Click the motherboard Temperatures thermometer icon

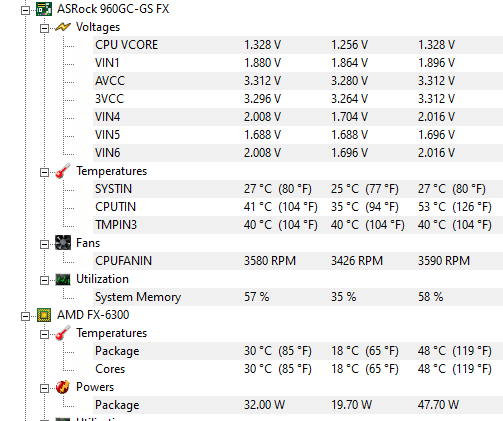(63, 171)
